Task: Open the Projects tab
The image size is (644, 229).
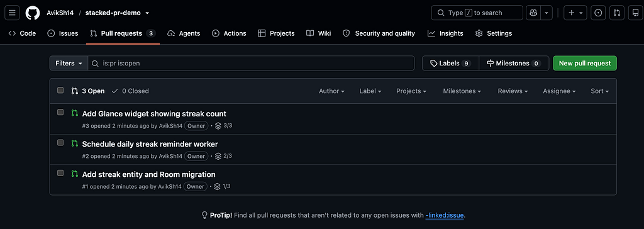Action: (x=277, y=33)
